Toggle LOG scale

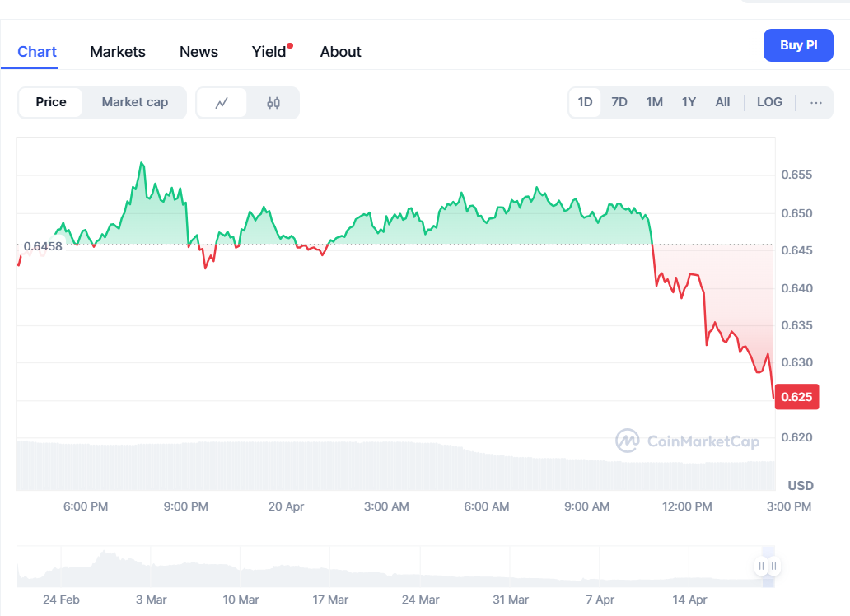tap(769, 102)
